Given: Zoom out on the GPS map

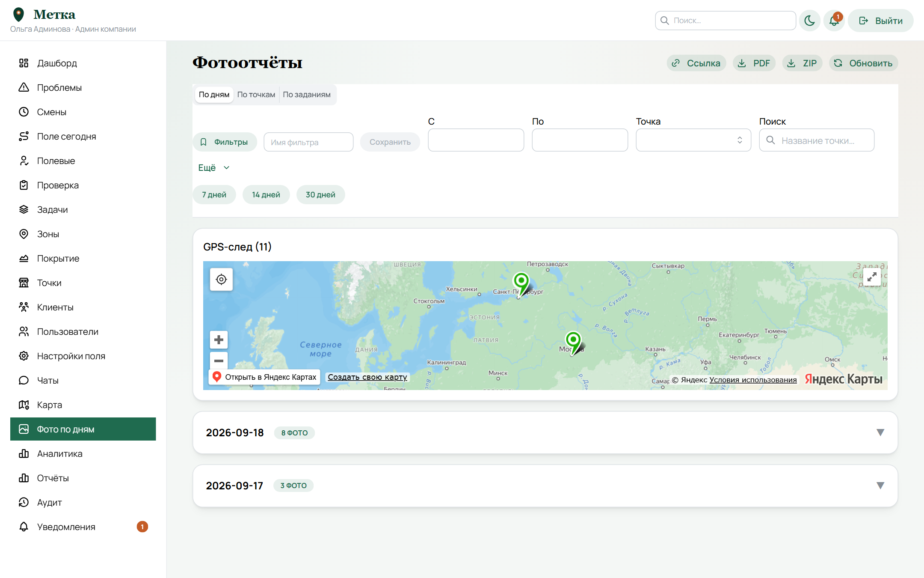Looking at the screenshot, I should [x=219, y=361].
